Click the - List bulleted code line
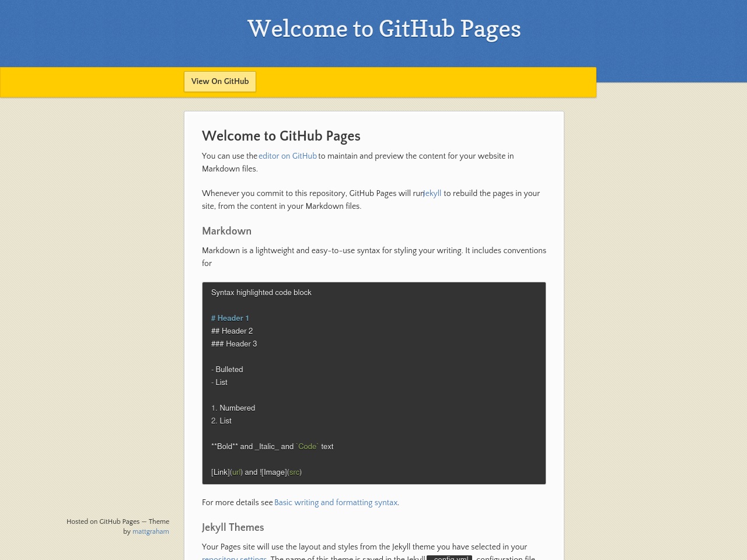Viewport: 747px width, 560px height. tap(219, 383)
